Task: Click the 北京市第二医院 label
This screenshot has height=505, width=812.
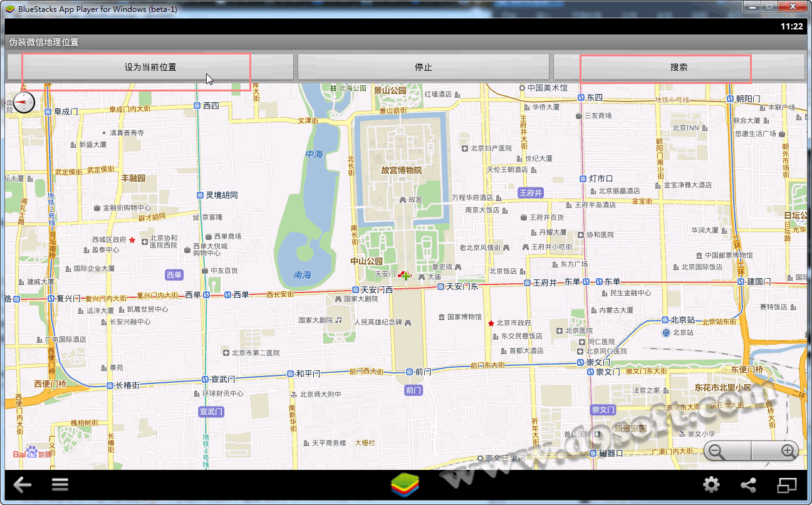Action: click(256, 353)
